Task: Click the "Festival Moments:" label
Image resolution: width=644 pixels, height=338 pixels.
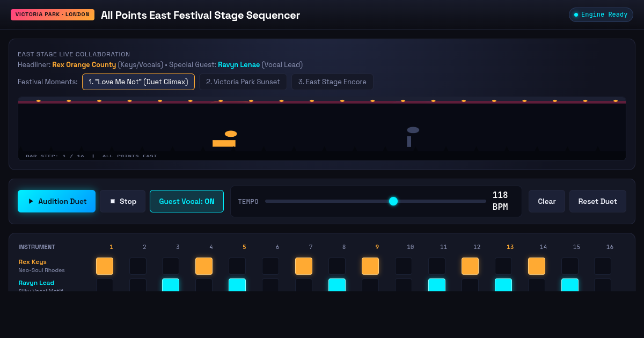Action: tap(48, 82)
